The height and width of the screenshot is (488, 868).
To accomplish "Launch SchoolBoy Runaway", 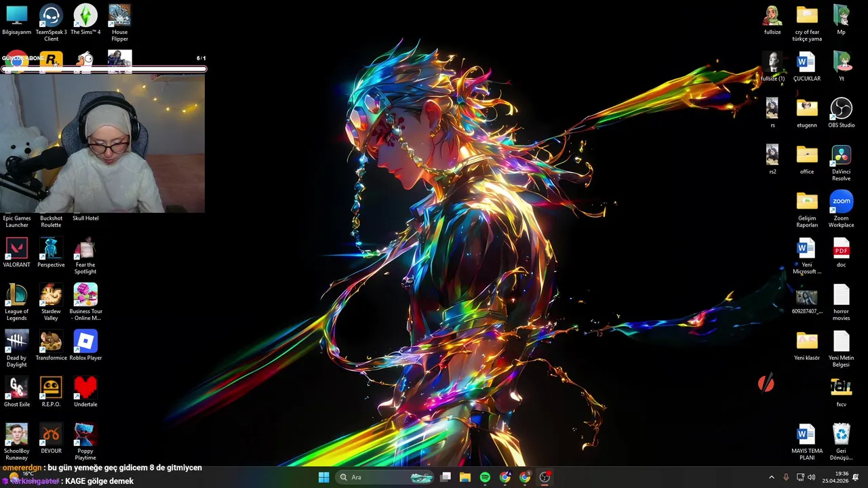I will pyautogui.click(x=16, y=442).
